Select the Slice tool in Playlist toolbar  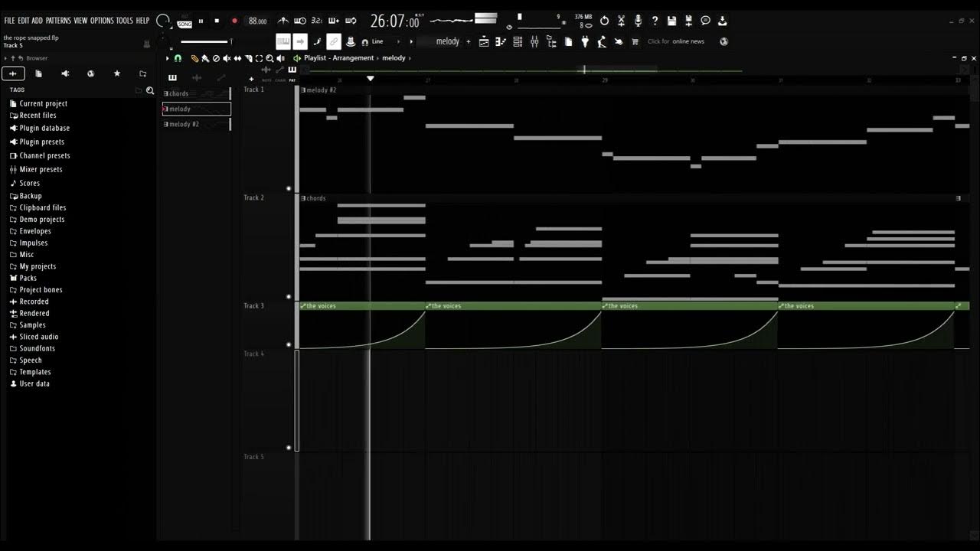pyautogui.click(x=248, y=58)
